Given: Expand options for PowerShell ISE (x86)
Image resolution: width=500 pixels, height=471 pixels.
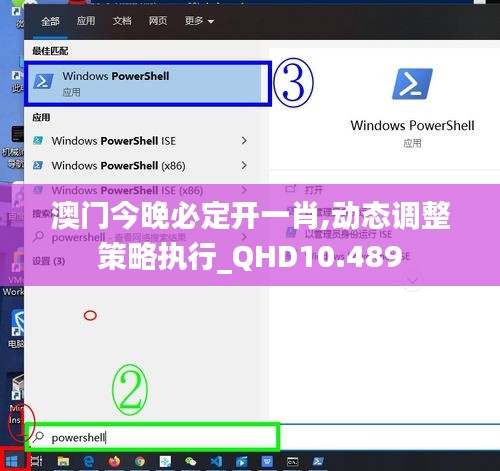Looking at the screenshot, I should click(x=244, y=190).
